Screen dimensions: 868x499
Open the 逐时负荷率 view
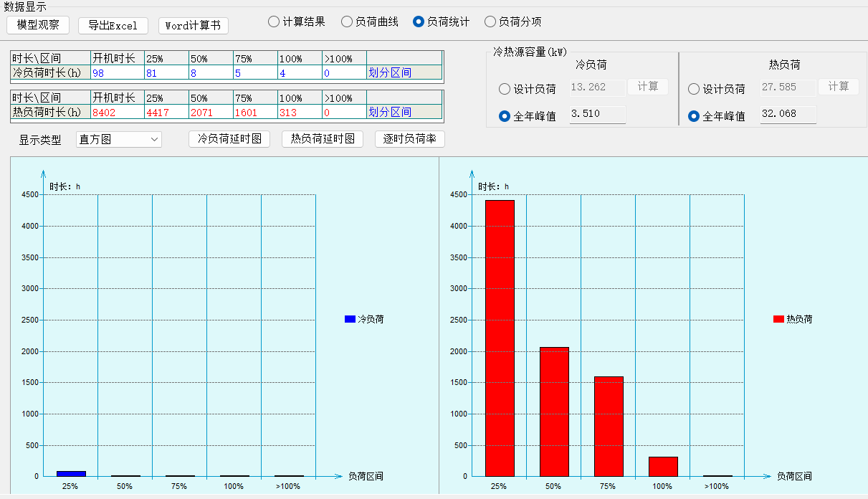409,139
